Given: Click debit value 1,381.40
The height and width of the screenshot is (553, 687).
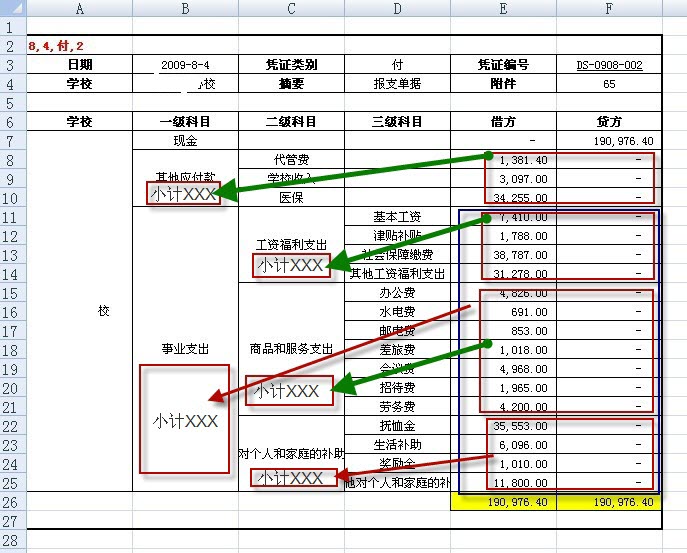Looking at the screenshot, I should pos(523,160).
